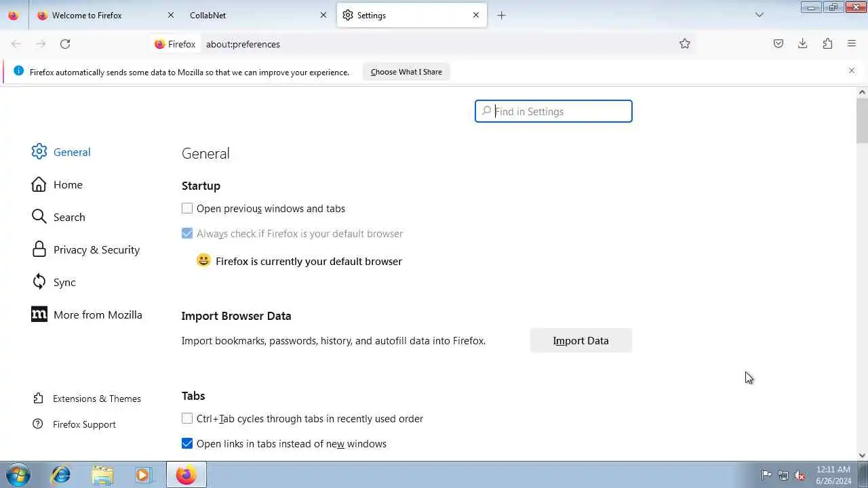Click the Show desktop button on the taskbar
This screenshot has width=868, height=488.
click(863, 475)
